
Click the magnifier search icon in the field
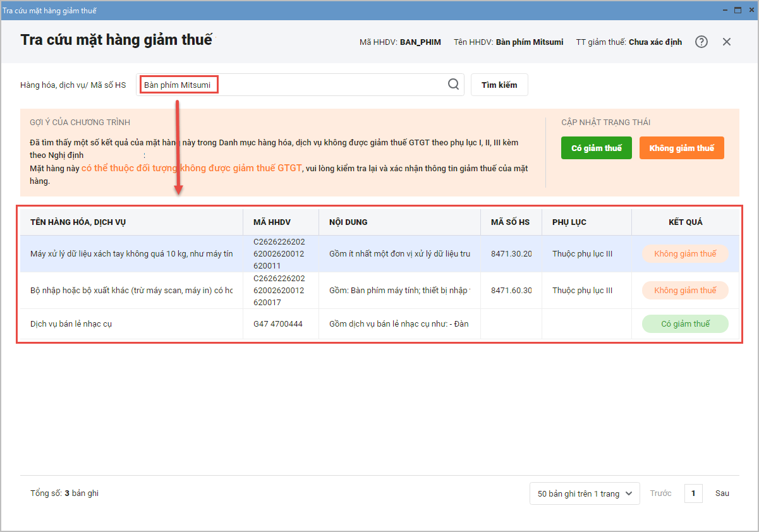(453, 85)
